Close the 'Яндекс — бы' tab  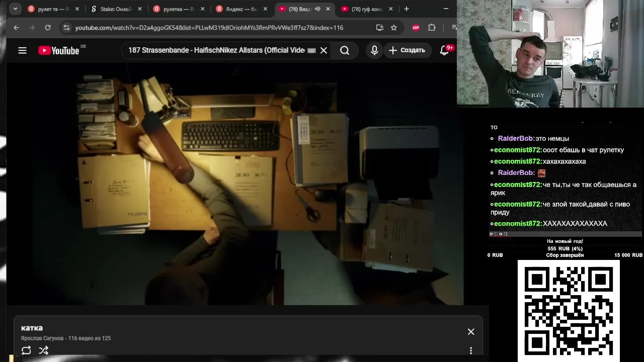coord(265,9)
